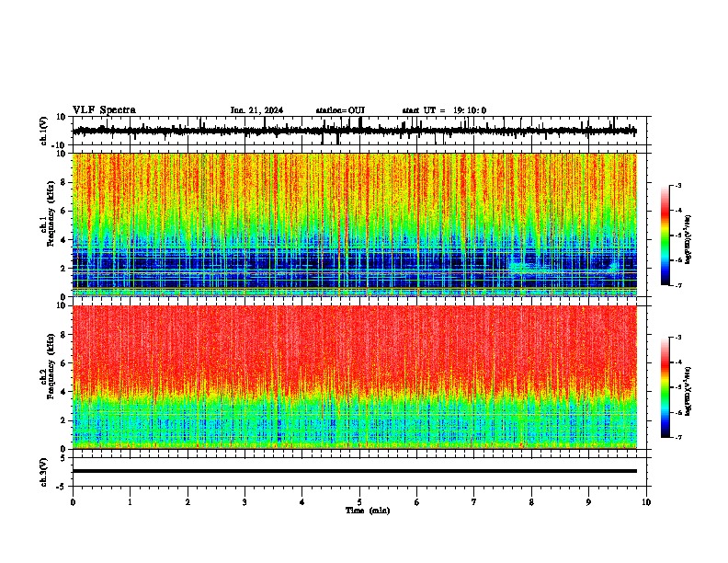Screen dimensions: 728x563
Task: Click the ch.2 color scale bar
Action: 665,387
